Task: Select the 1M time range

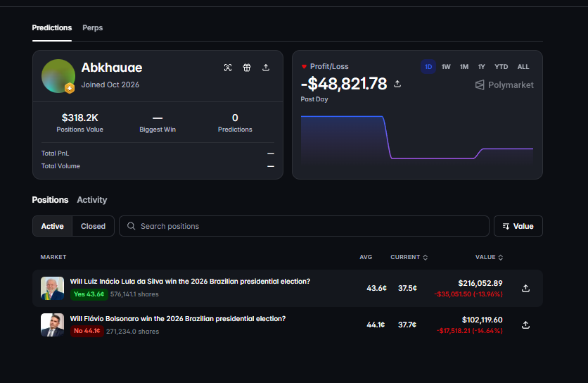Action: (464, 67)
